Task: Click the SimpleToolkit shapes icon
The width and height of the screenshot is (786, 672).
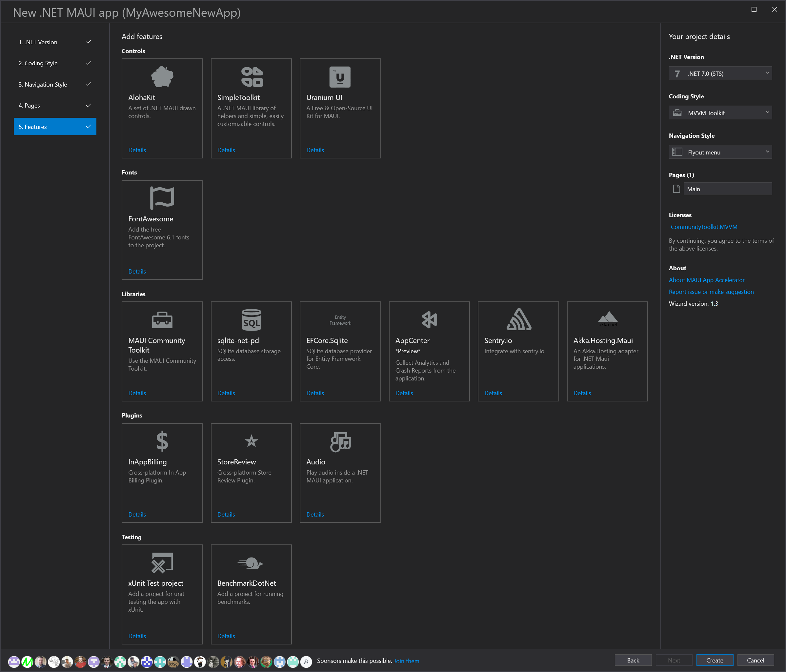Action: (x=252, y=77)
